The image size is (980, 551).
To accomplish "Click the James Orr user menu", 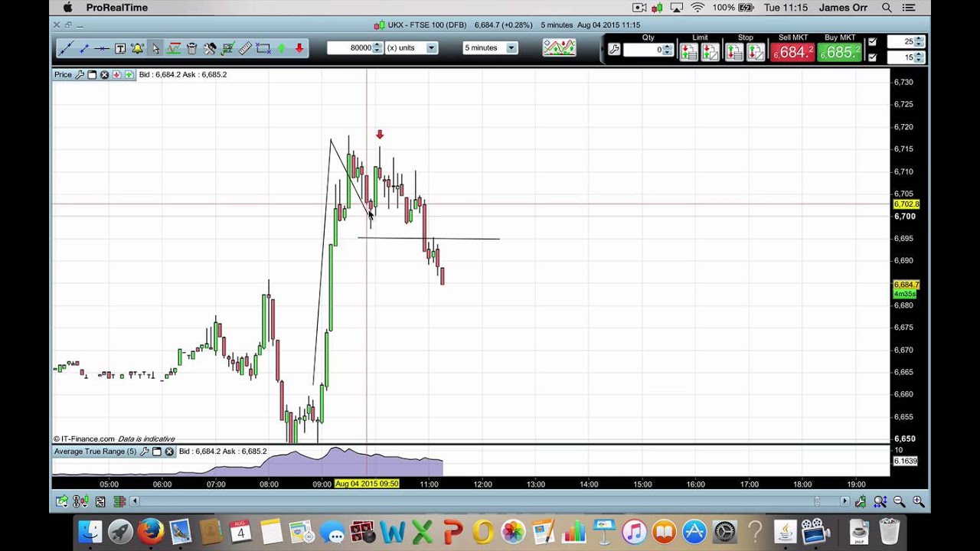I will click(x=843, y=8).
